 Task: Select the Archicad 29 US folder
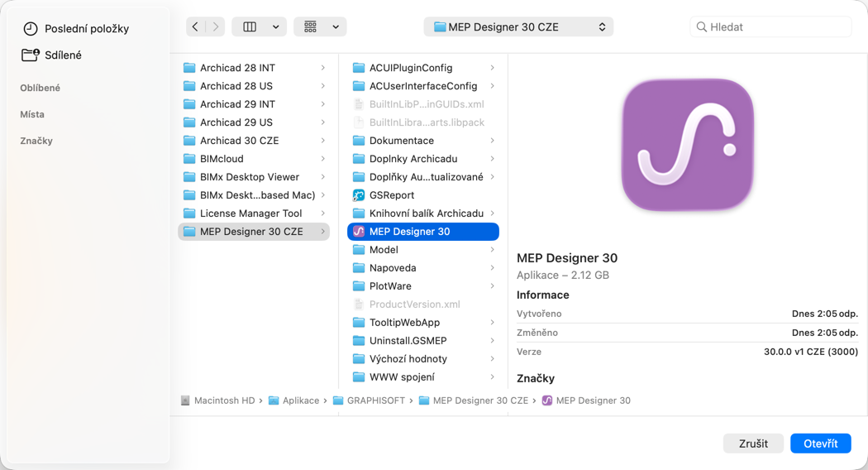(x=254, y=122)
